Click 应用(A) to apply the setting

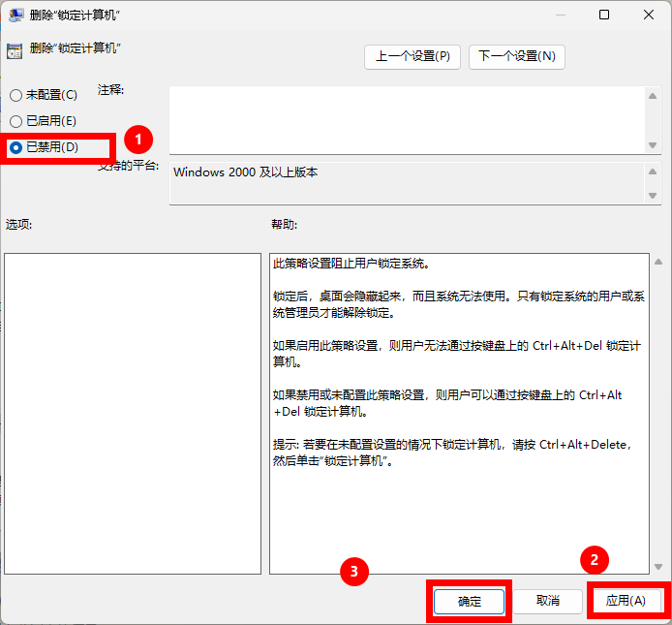626,601
